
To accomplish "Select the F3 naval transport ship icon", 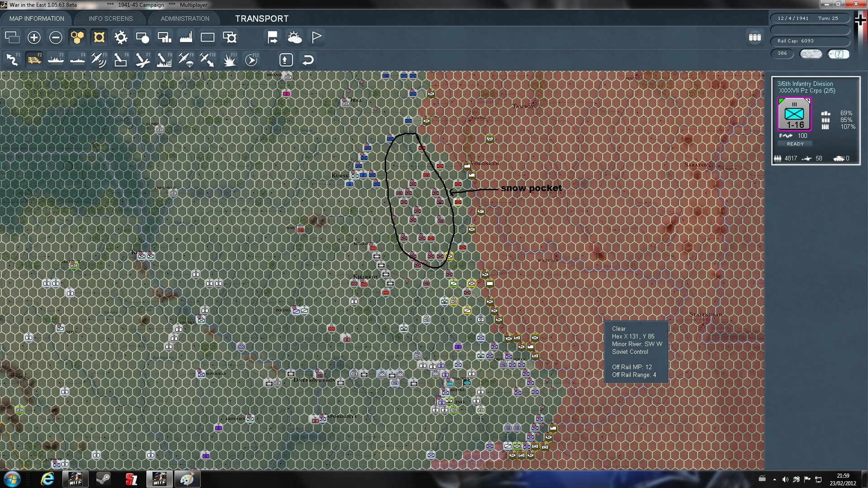I will 56,60.
